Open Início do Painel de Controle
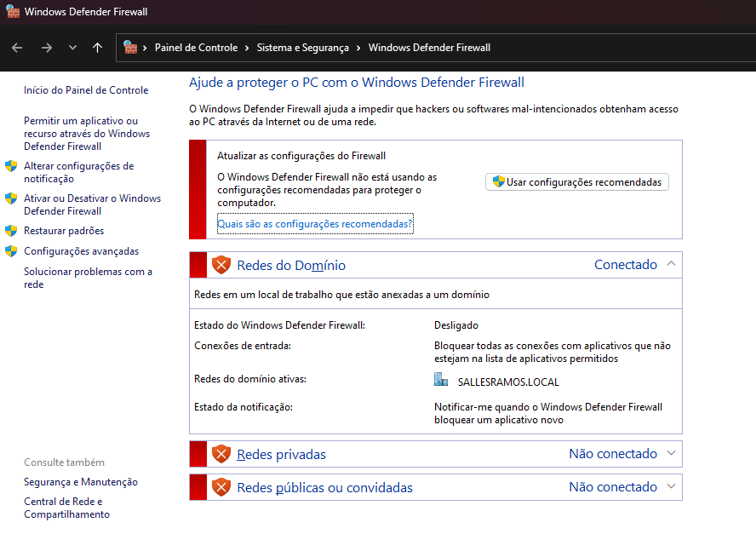Screen dimensions: 756x534 [x=86, y=90]
